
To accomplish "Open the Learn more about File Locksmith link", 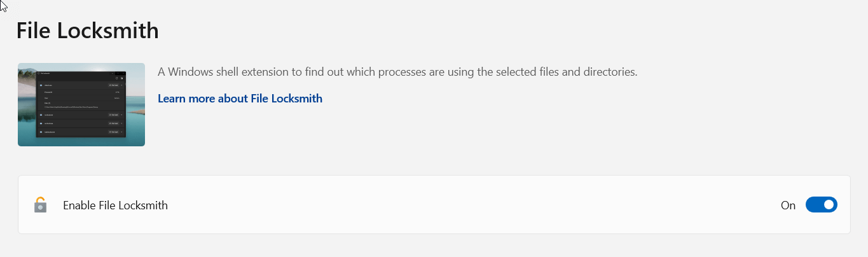I will [x=240, y=99].
